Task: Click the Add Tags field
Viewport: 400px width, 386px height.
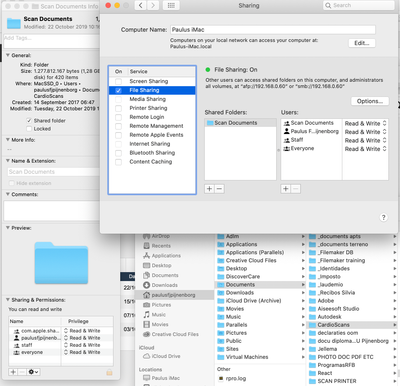Action: 52,41
